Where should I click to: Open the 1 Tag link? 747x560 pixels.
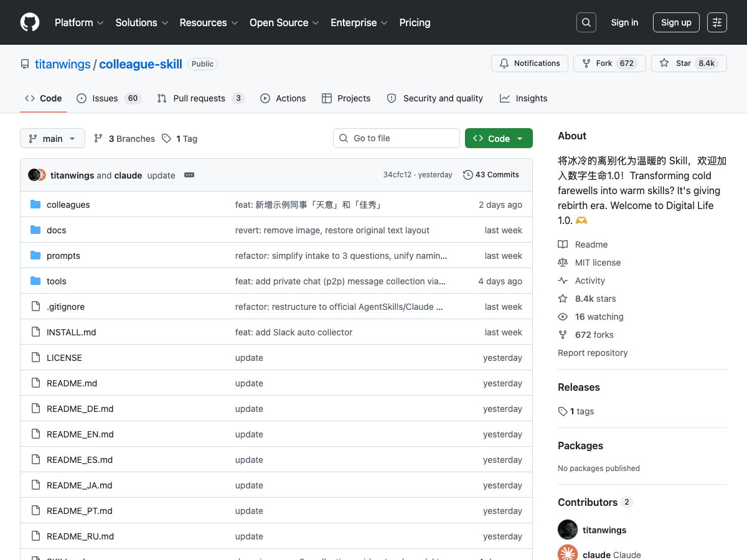(179, 139)
